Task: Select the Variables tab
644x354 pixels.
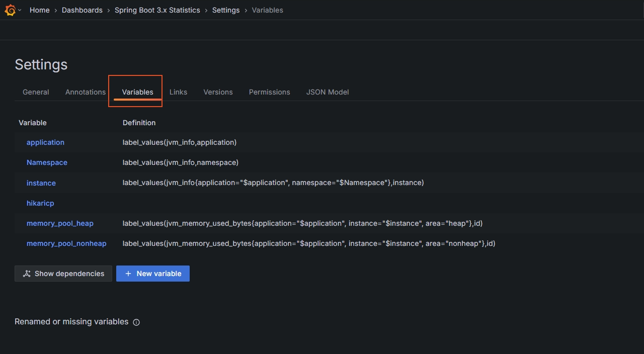Action: (x=138, y=92)
